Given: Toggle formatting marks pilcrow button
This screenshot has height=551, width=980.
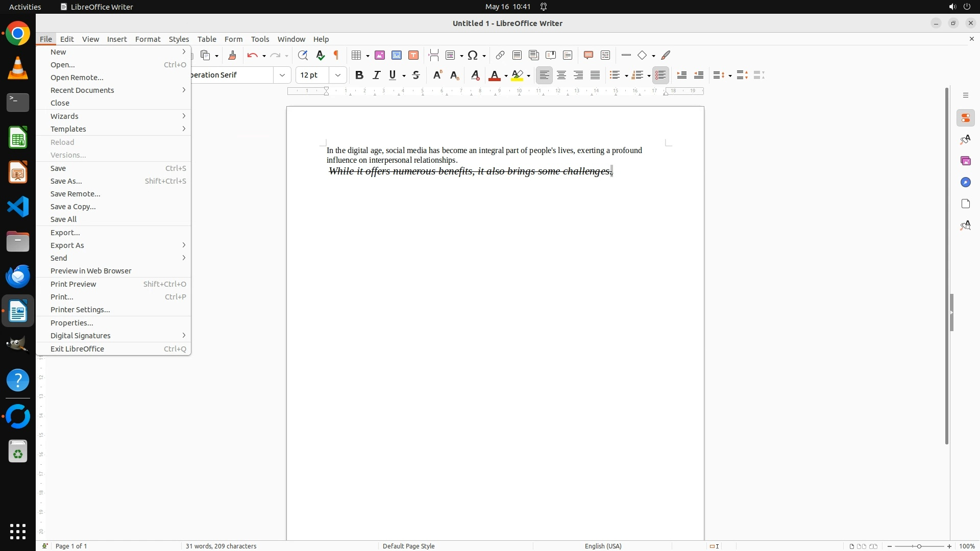Looking at the screenshot, I should click(x=336, y=55).
